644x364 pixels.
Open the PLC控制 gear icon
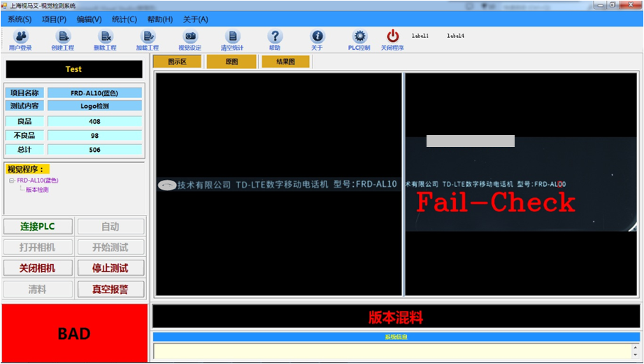pos(359,40)
